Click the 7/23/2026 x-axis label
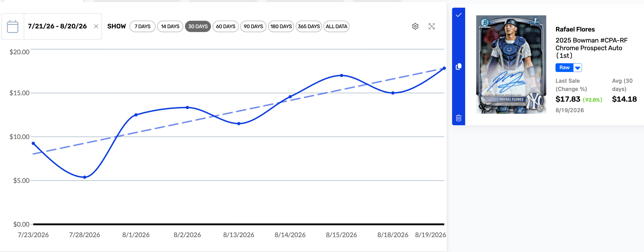The height and width of the screenshot is (252, 644). tap(33, 235)
